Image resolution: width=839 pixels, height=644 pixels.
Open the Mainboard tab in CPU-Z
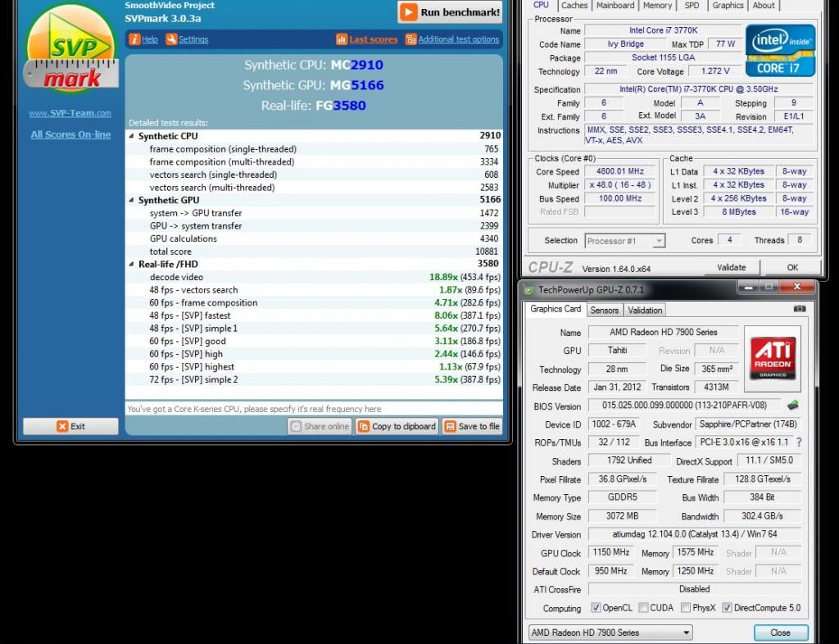pos(615,5)
